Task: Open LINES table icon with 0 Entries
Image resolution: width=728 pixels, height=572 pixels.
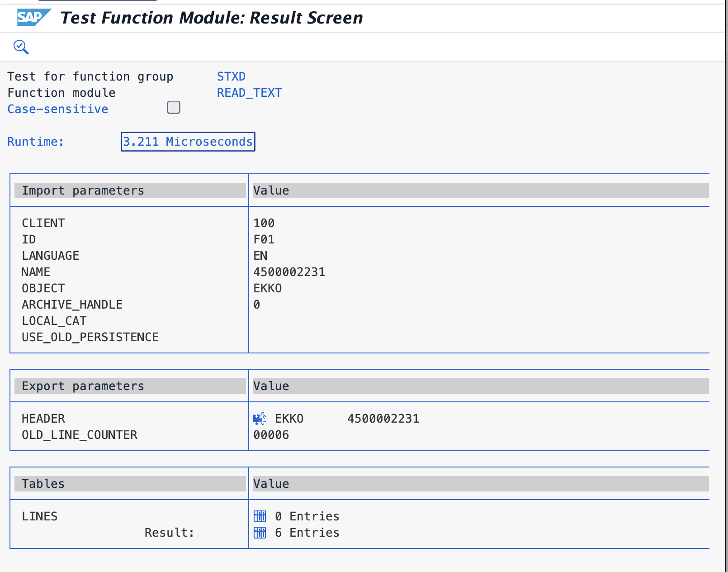Action: (260, 516)
